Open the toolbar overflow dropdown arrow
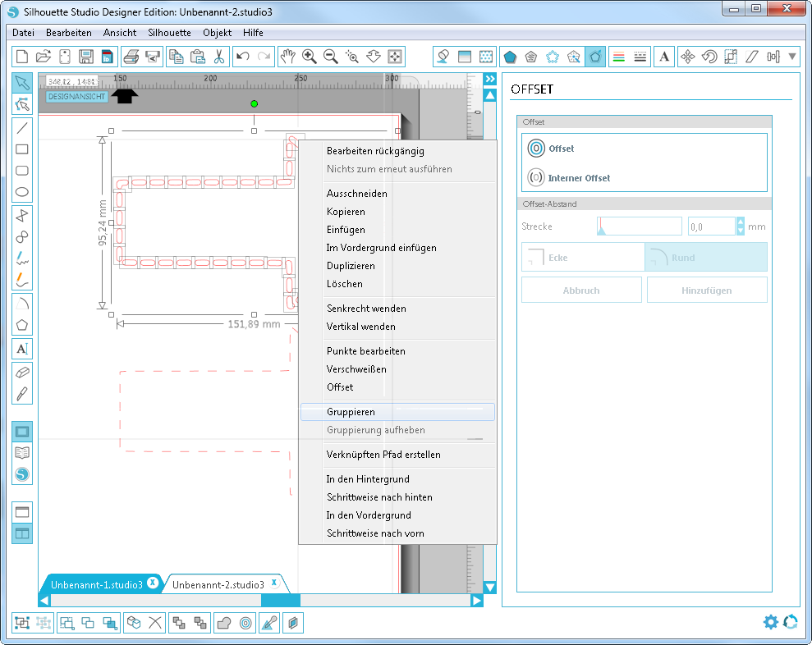 [791, 57]
